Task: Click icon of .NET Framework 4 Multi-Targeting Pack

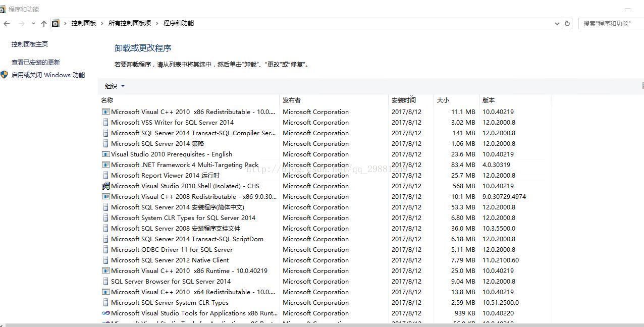Action: click(x=106, y=165)
